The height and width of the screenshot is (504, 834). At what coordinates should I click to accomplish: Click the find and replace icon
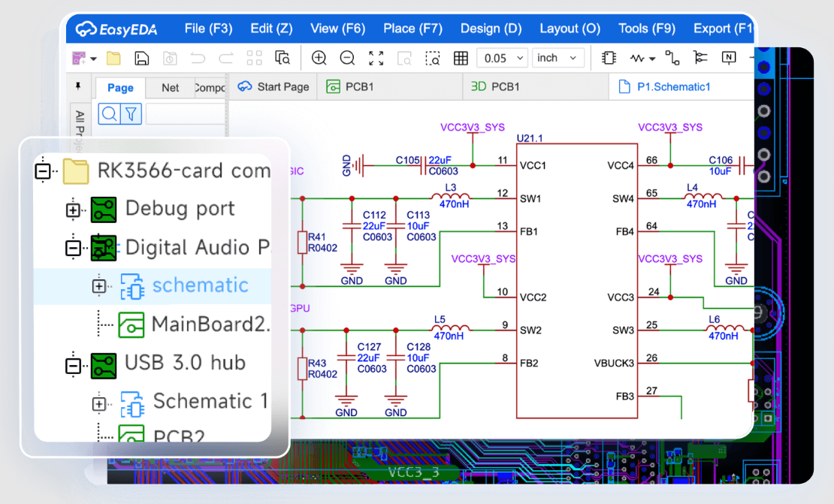click(x=283, y=58)
